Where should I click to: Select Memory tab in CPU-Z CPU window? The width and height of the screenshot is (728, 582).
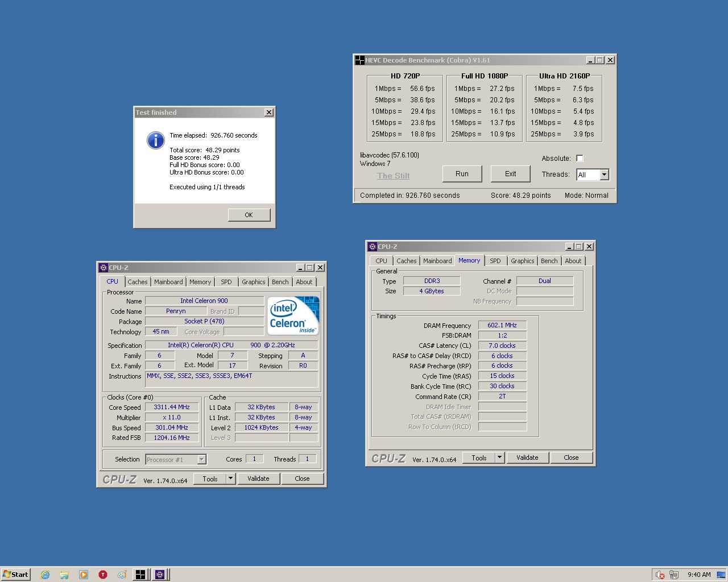pos(200,282)
